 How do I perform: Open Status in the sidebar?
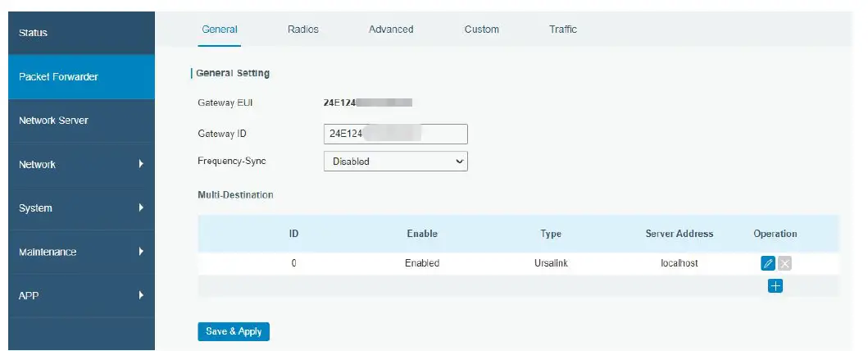[80, 33]
